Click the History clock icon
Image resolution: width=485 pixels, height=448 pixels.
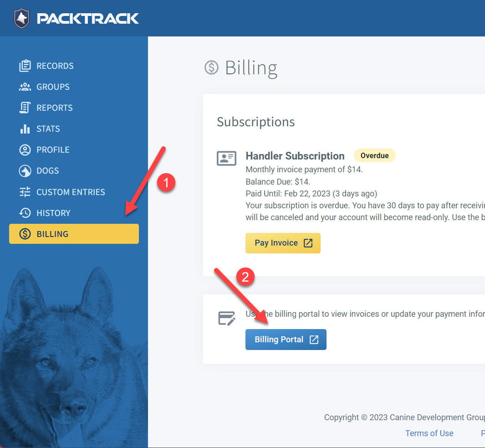(25, 213)
